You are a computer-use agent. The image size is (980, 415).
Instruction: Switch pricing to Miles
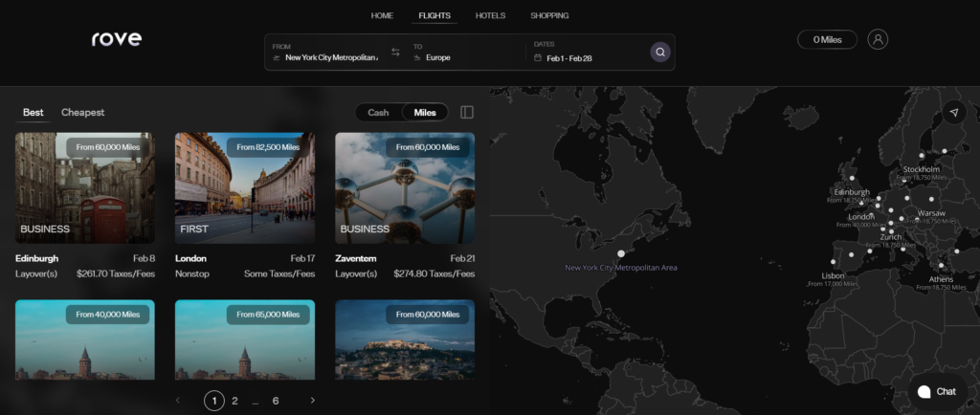(x=425, y=113)
